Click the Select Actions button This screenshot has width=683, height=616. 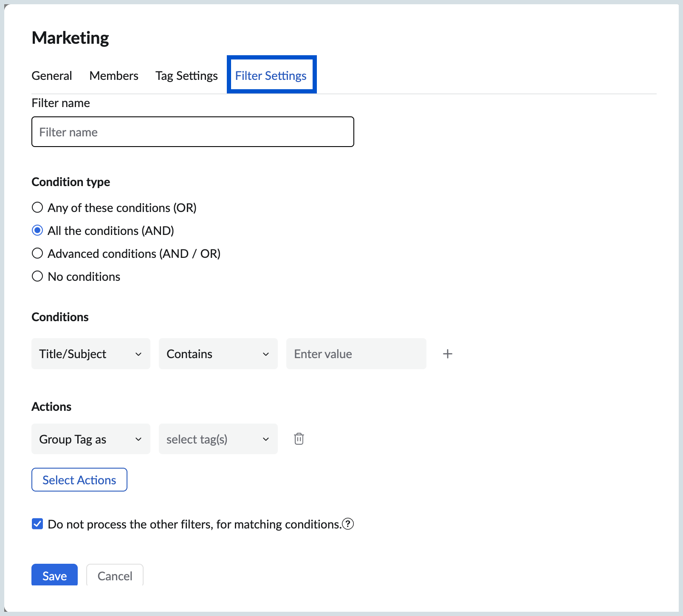pos(79,480)
